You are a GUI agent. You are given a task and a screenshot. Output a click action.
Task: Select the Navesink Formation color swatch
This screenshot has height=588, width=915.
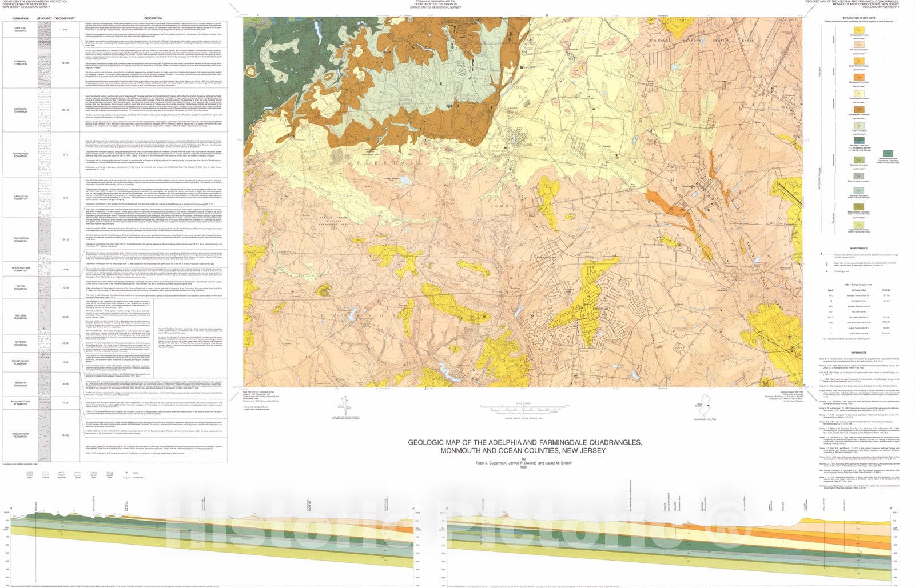858,159
